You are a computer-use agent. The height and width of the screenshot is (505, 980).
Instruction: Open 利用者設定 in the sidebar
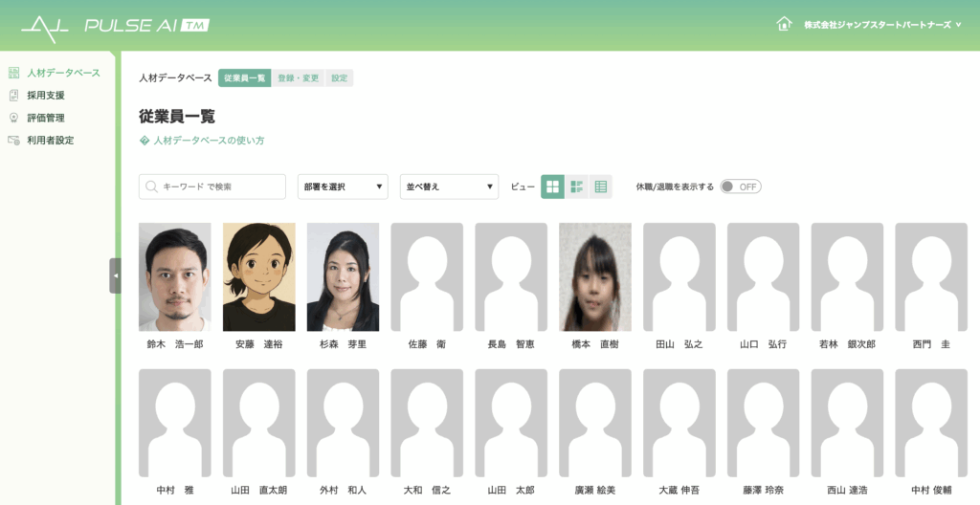tap(50, 140)
